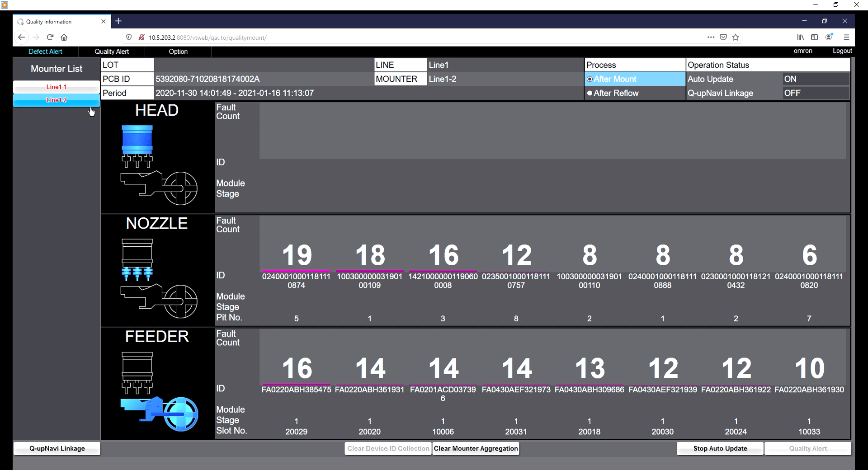
Task: Select the After Reflow process option
Action: (x=635, y=93)
